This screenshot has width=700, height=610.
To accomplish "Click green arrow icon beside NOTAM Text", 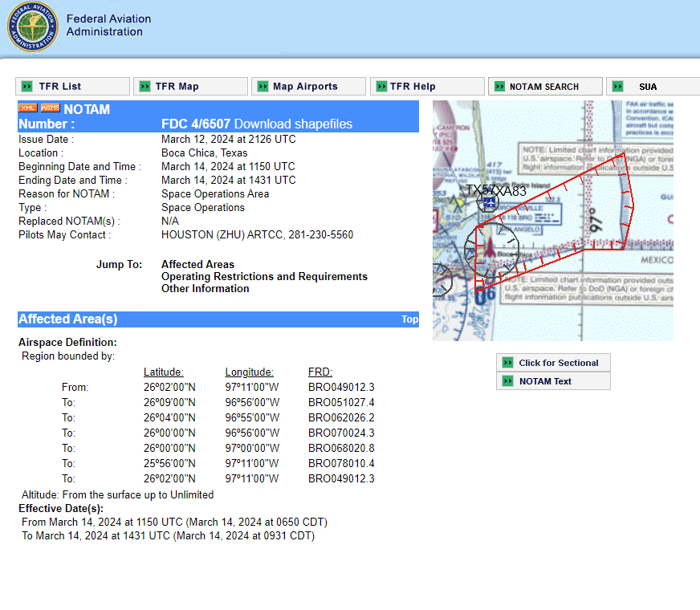I will click(x=507, y=380).
